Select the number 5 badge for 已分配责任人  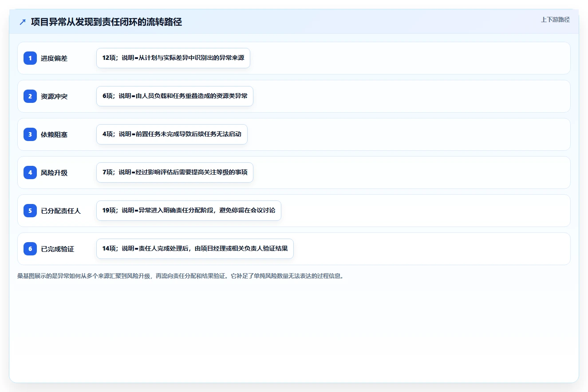pyautogui.click(x=30, y=211)
